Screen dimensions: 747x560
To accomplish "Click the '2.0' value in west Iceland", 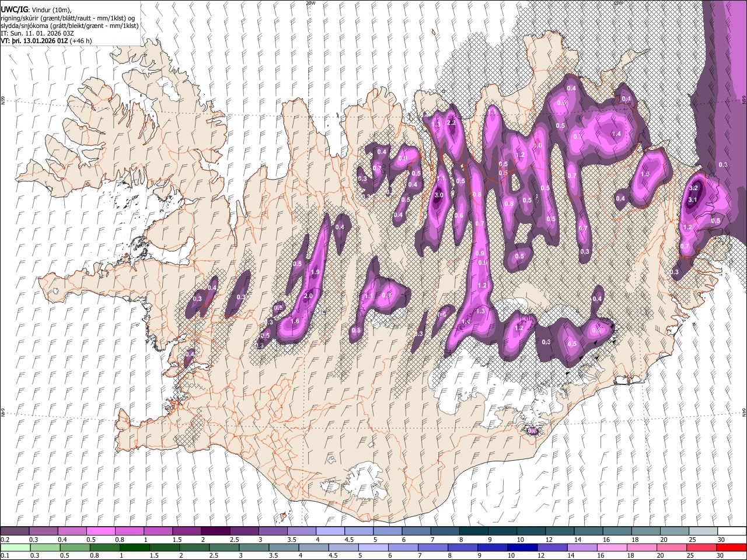I will (x=308, y=296).
